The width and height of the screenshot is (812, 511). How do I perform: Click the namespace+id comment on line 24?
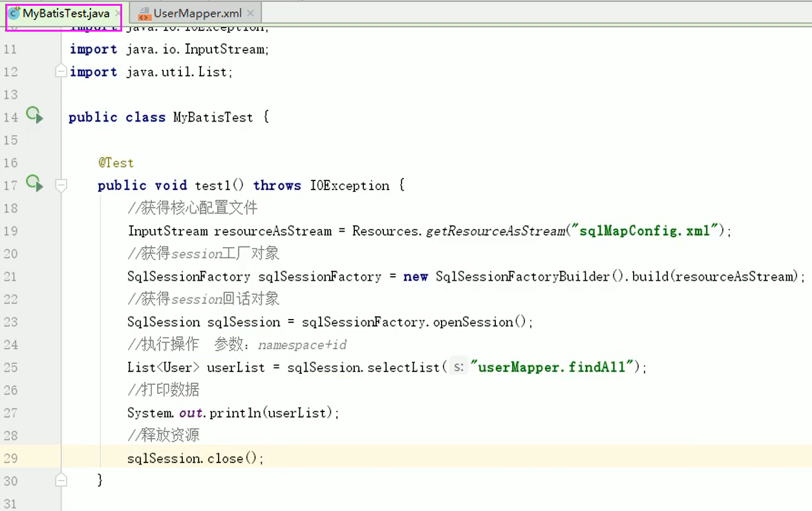(303, 345)
